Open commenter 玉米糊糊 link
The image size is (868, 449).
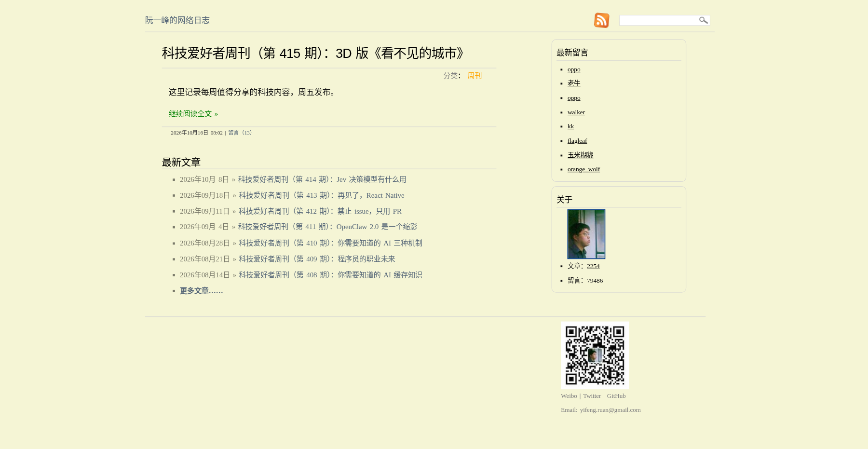(581, 155)
